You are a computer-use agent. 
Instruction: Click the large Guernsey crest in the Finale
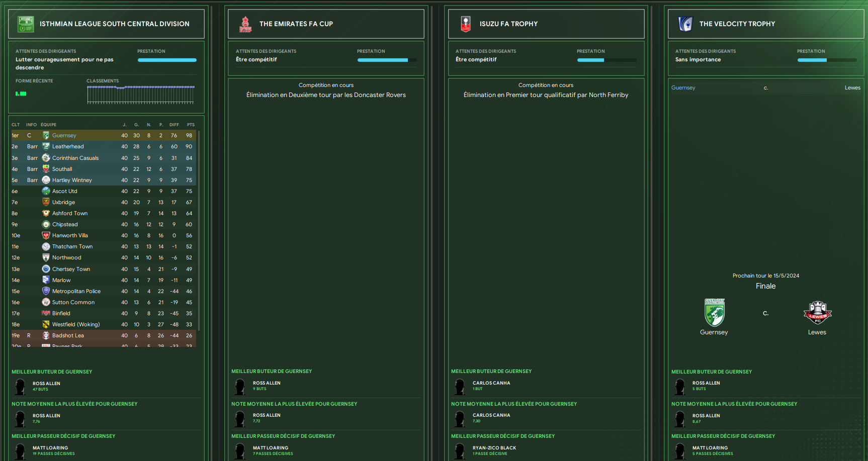point(715,312)
